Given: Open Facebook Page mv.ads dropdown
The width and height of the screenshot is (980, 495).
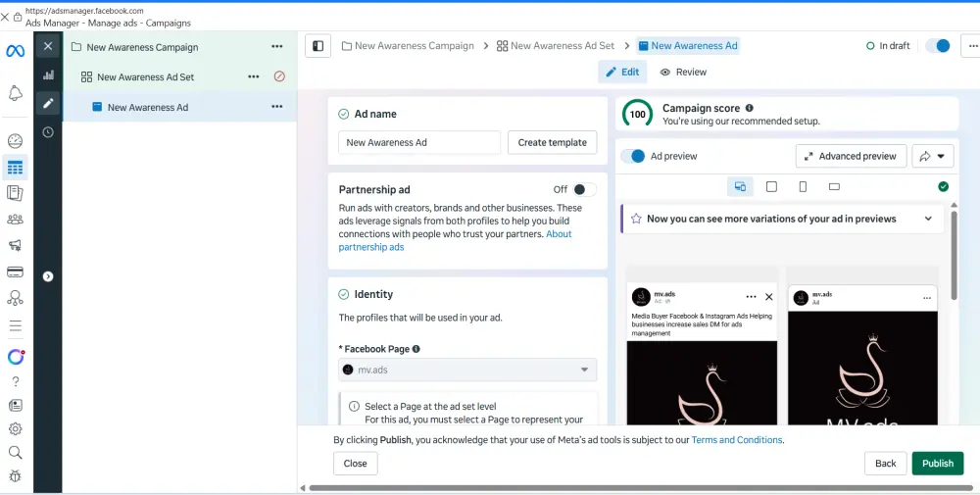Looking at the screenshot, I should click(467, 370).
